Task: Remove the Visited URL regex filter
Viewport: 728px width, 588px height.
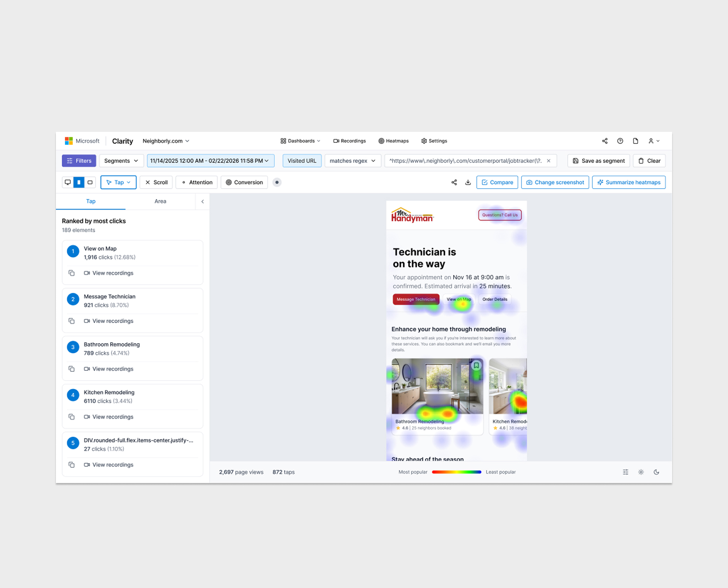Action: 549,161
